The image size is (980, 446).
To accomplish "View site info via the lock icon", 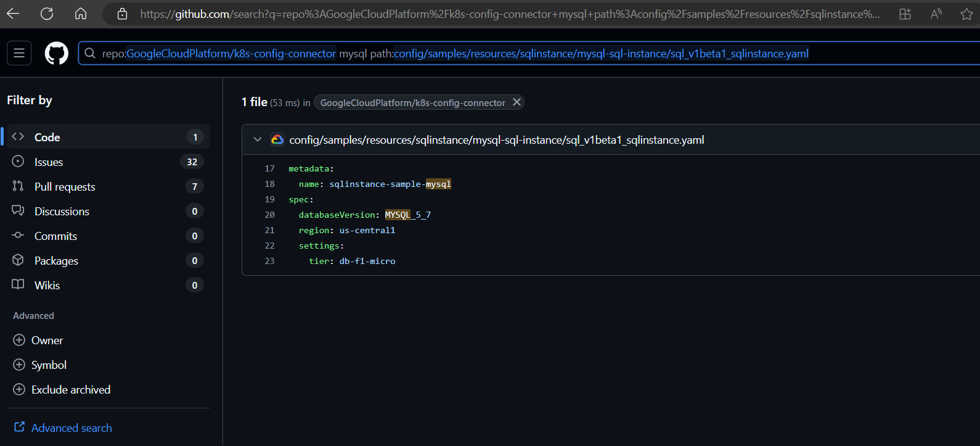I will click(x=122, y=14).
